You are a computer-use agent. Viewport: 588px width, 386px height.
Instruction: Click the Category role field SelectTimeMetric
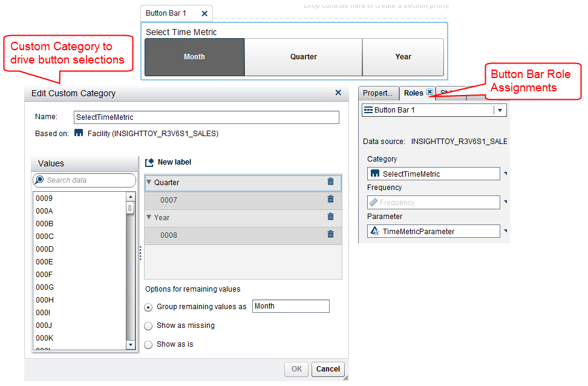pyautogui.click(x=434, y=174)
